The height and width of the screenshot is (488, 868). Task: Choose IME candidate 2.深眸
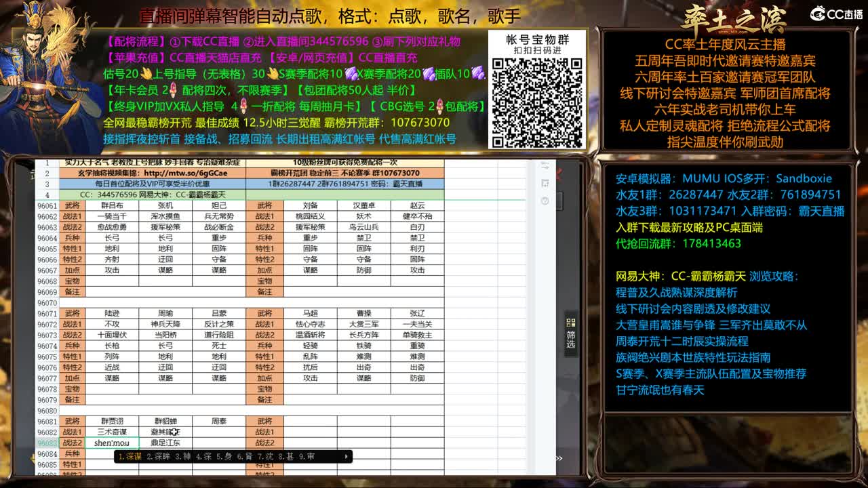click(x=159, y=457)
